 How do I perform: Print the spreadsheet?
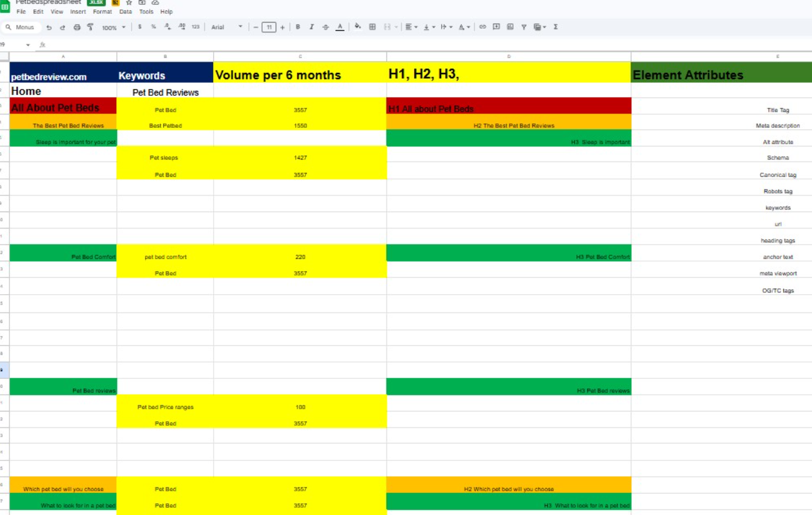pyautogui.click(x=77, y=27)
